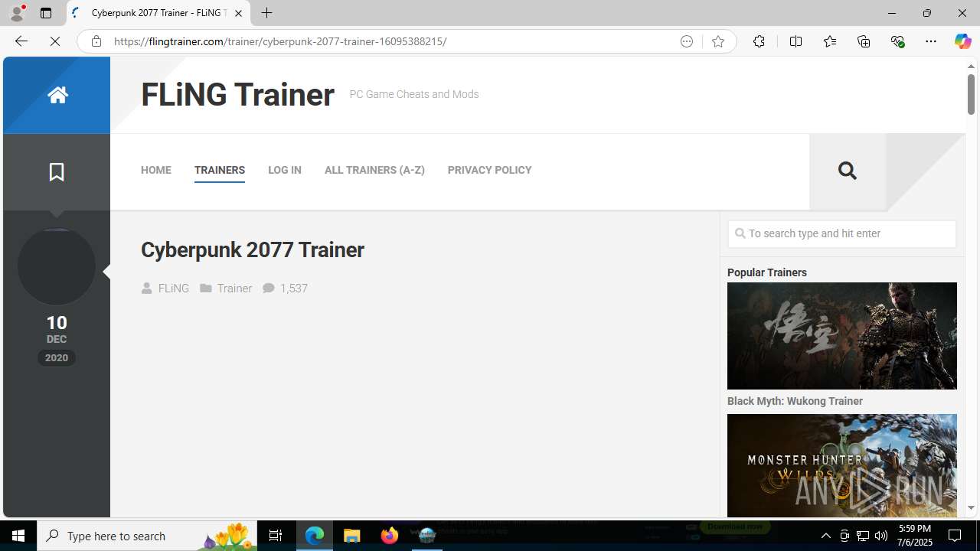Go to the HOME menu item
This screenshot has width=980, height=551.
click(x=156, y=170)
